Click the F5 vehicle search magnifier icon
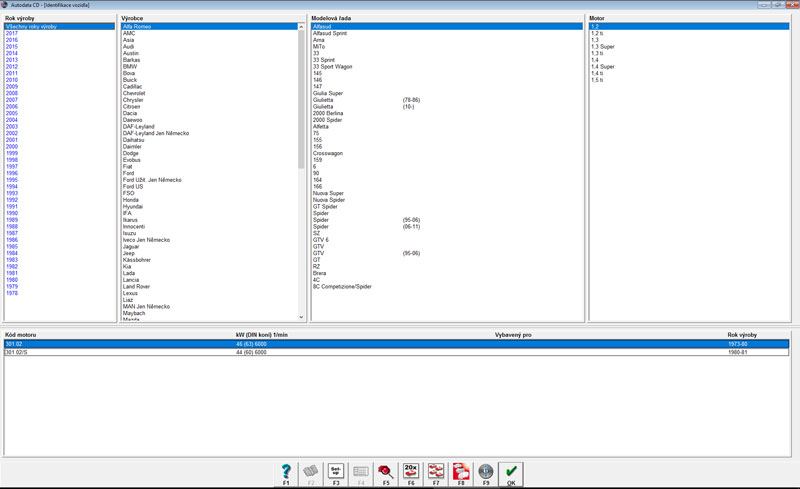The height and width of the screenshot is (489, 800). (x=386, y=474)
